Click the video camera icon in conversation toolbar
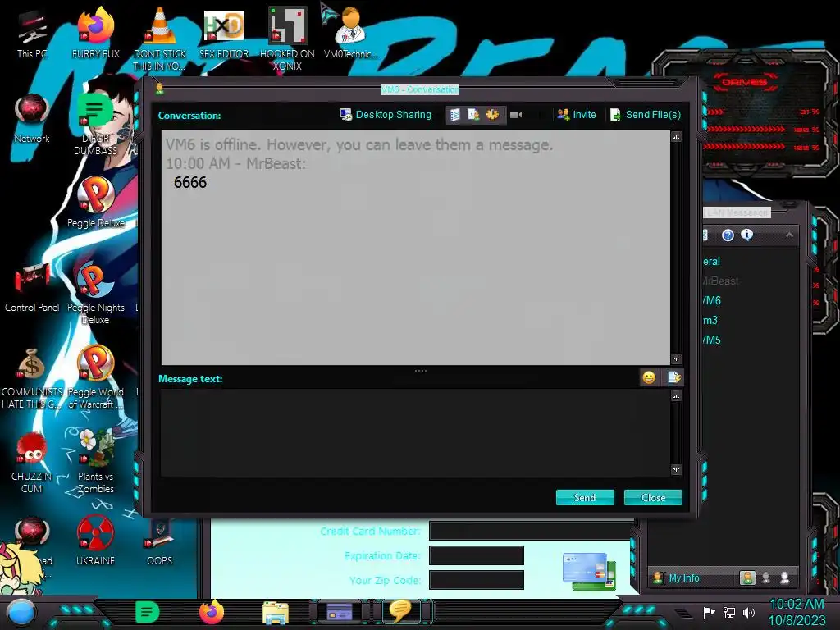The image size is (840, 630). pos(516,115)
